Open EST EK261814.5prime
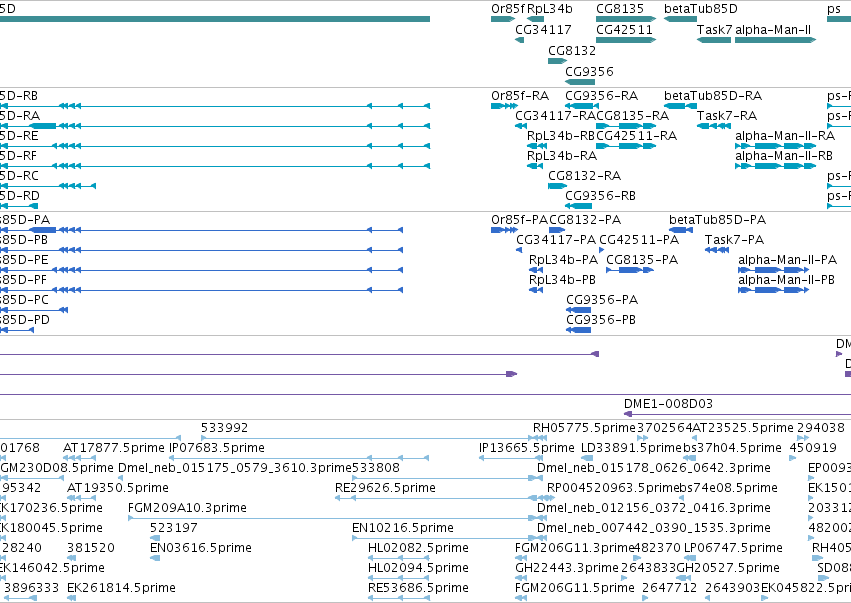Viewport: 851px width, 603px height. click(121, 588)
